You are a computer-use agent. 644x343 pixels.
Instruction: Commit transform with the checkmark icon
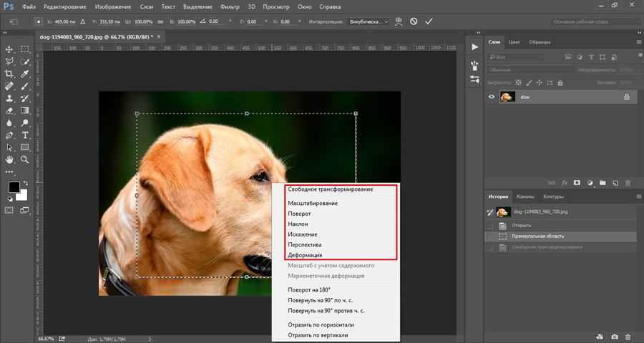(x=429, y=21)
